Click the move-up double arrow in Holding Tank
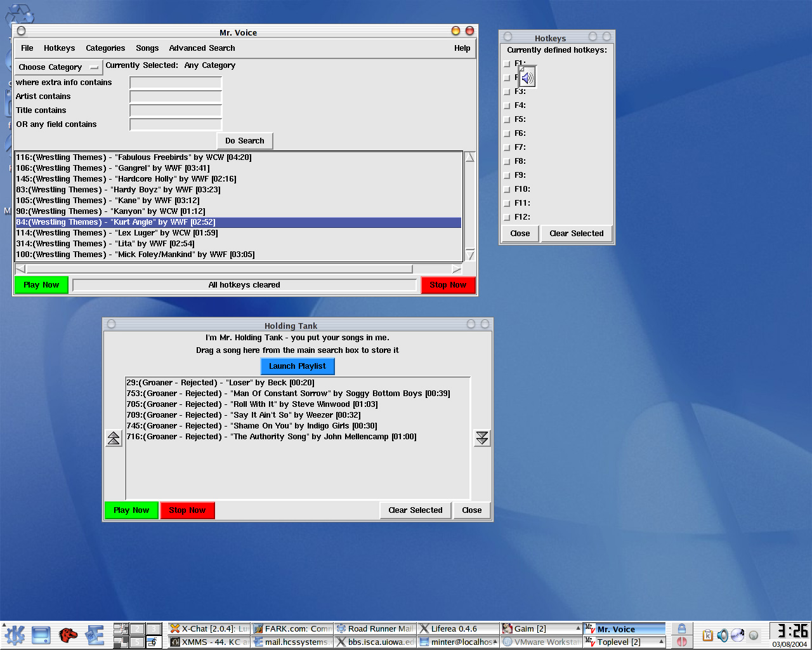 (x=114, y=438)
